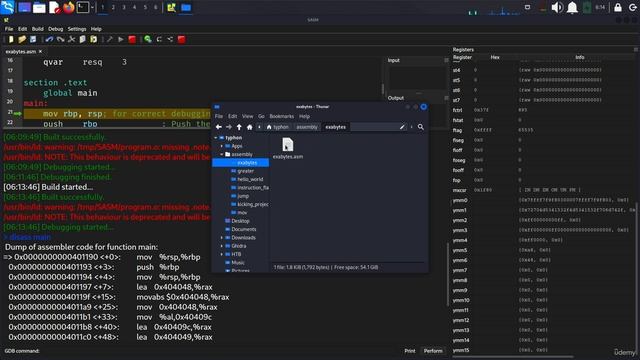This screenshot has height=360, width=640.
Task: Click the Open file folder icon in SASM
Action: click(x=22, y=39)
